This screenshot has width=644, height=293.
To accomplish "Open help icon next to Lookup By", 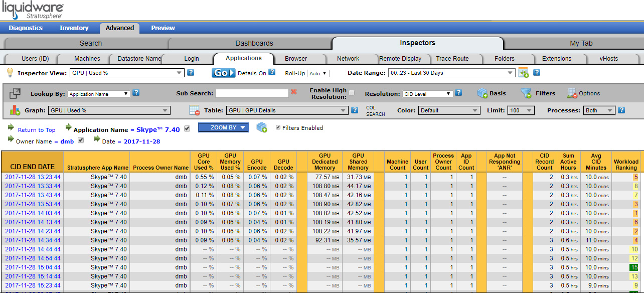I will coord(136,93).
